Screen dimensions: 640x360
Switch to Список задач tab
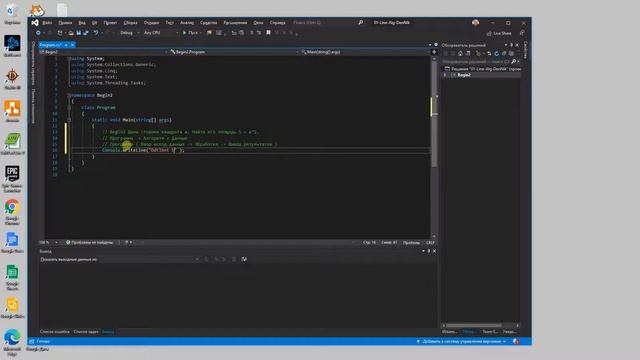86,332
